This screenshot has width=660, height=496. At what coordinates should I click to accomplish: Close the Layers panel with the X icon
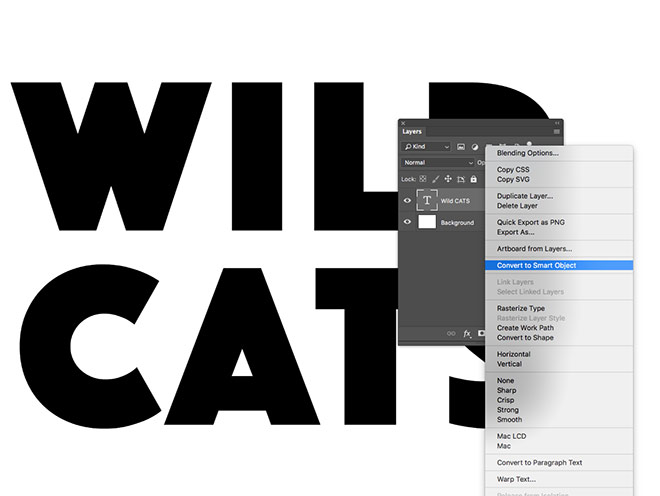pos(403,123)
